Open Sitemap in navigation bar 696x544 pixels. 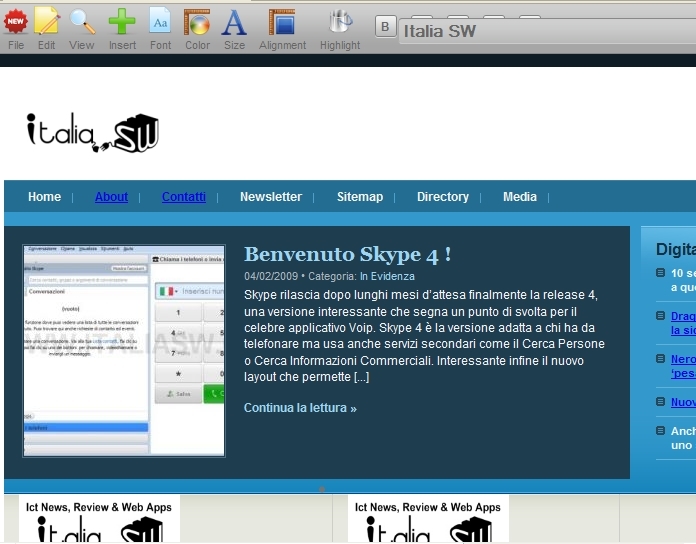click(x=360, y=197)
